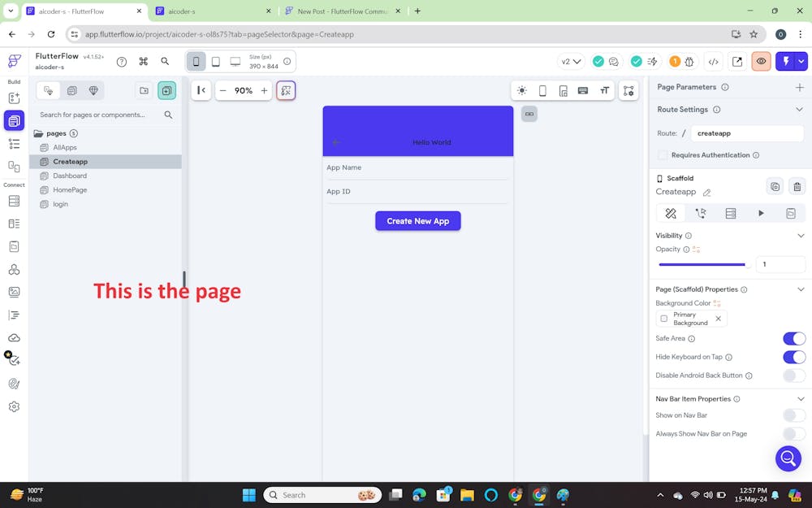This screenshot has height=508, width=812.
Task: Edit the Route field createapp
Action: pos(747,133)
